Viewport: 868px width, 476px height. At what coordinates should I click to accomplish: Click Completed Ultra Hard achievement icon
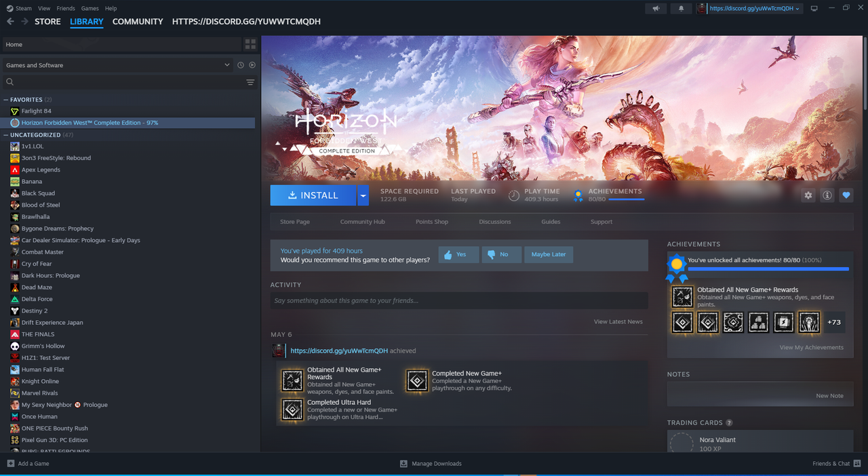tap(292, 410)
